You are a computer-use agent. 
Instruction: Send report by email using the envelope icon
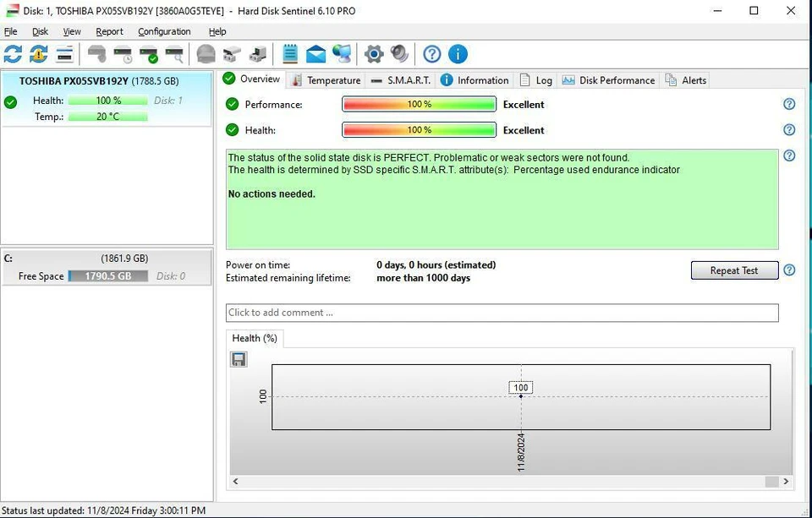click(x=315, y=53)
